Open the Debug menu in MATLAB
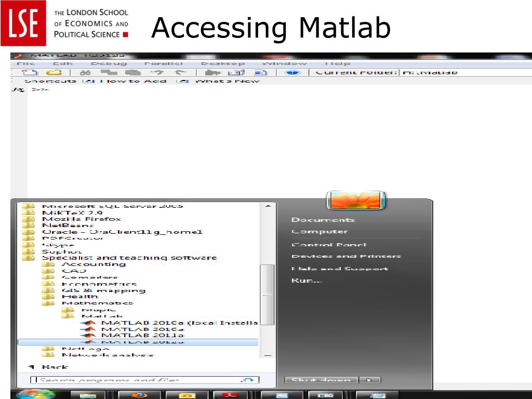Image resolution: width=532 pixels, height=399 pixels. coord(109,63)
